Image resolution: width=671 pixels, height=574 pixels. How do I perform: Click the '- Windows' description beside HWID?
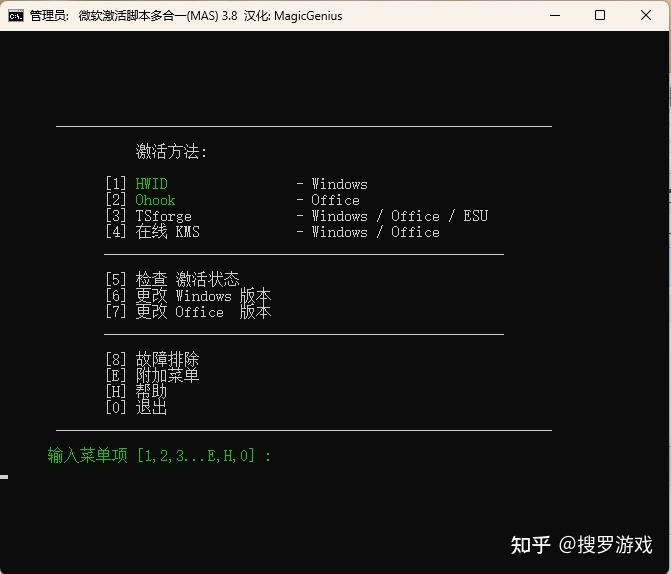[x=332, y=184]
